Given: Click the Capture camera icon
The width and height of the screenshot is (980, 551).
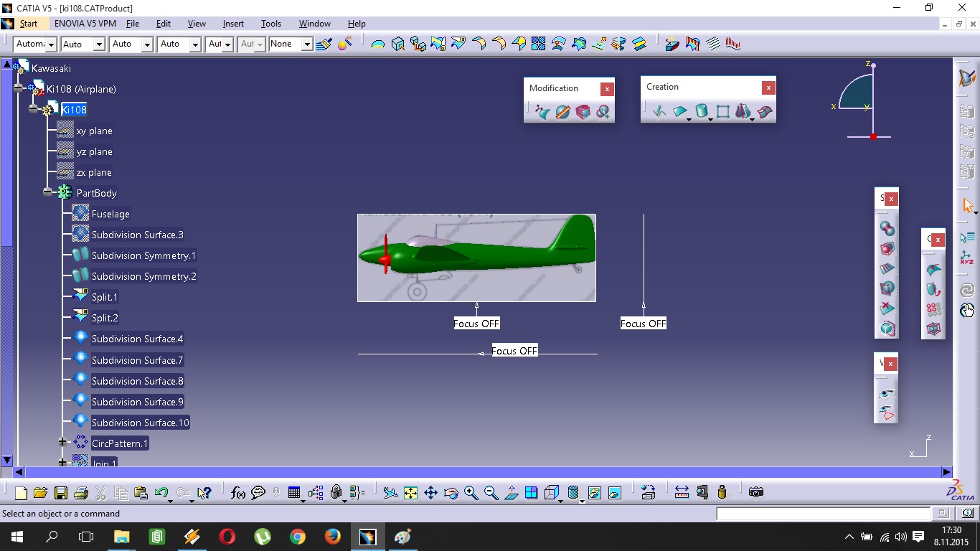Looking at the screenshot, I should (x=755, y=492).
